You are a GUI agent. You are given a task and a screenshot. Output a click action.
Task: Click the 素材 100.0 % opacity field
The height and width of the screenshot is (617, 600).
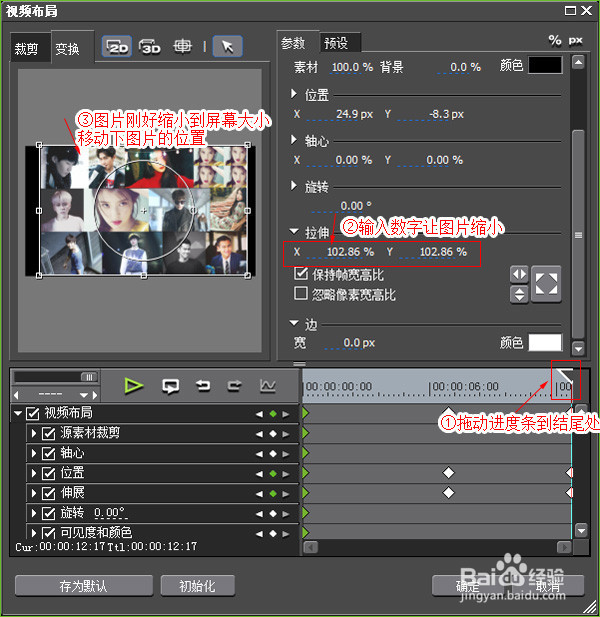[352, 67]
